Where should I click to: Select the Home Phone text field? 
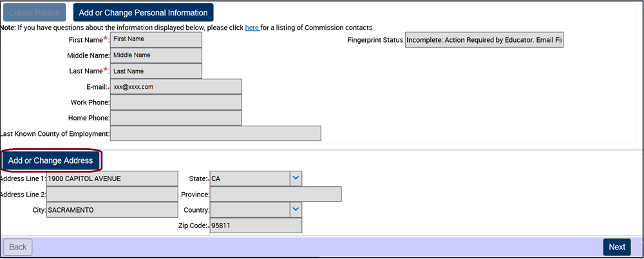pos(176,118)
